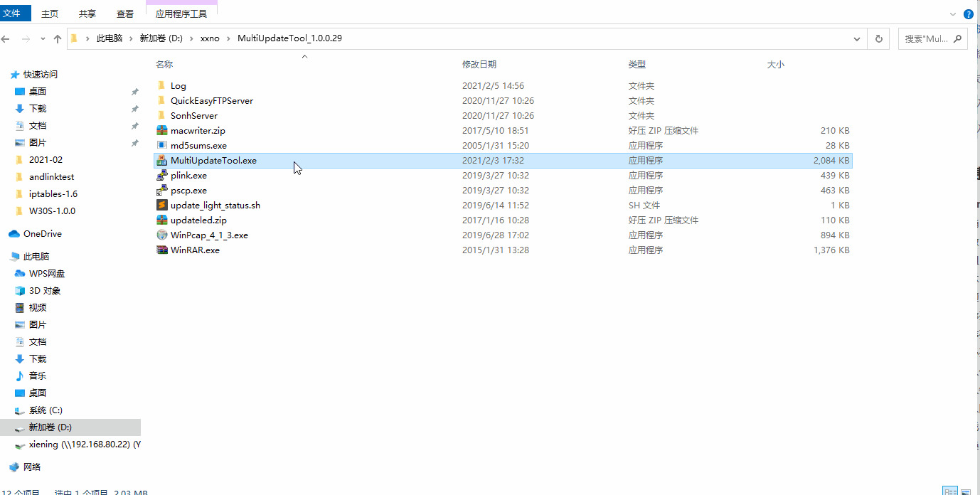Select WinPcap_4_1_3.exe installer icon
Viewport: 980px width, 495px height.
click(162, 235)
